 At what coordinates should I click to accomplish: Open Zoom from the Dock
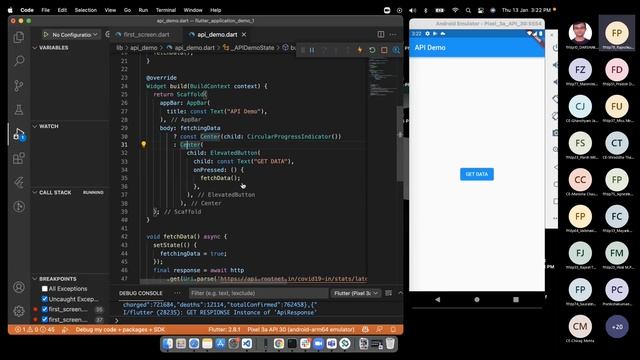click(x=318, y=344)
